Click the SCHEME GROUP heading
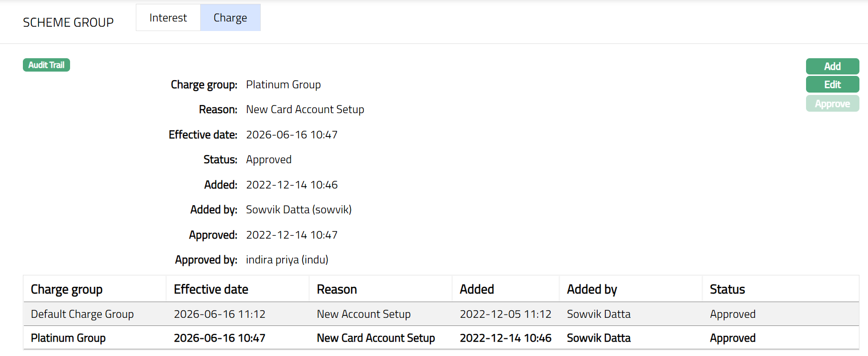868x356 pixels. pyautogui.click(x=68, y=22)
